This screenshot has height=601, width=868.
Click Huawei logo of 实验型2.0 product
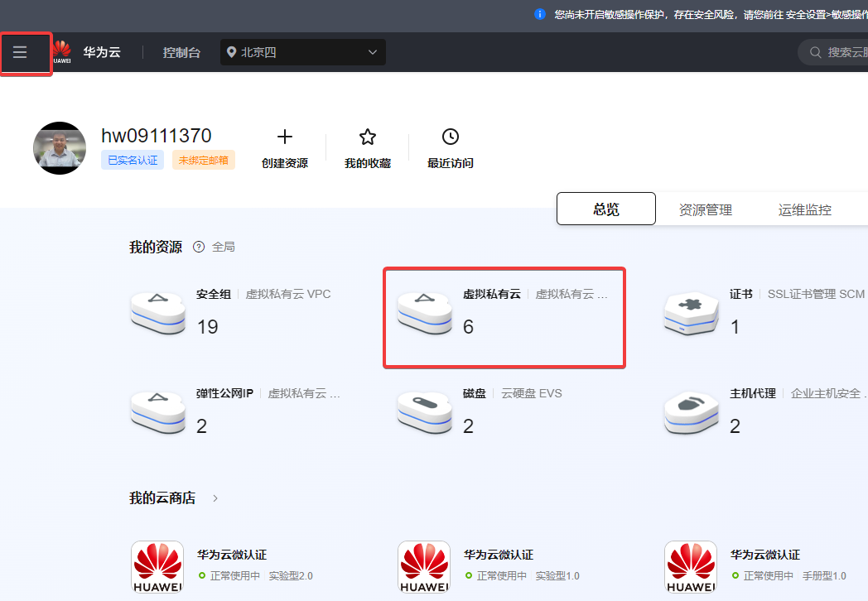157,567
